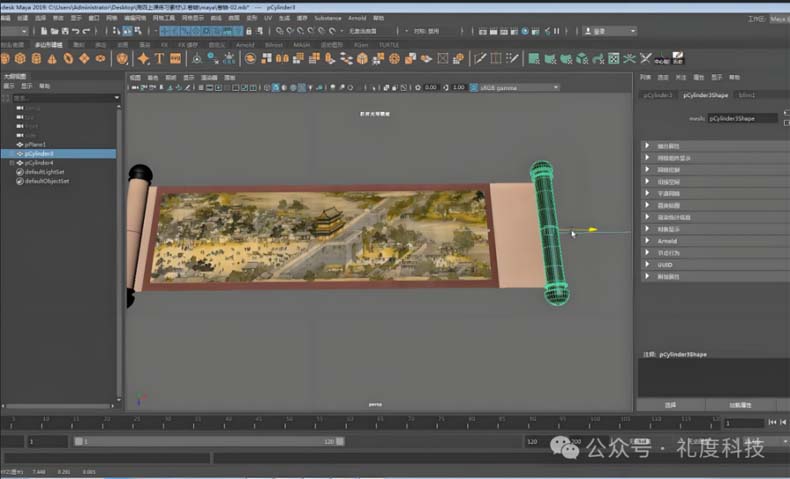790x479 pixels.
Task: Toggle the Lock selection padlock icon
Action: coord(248,31)
